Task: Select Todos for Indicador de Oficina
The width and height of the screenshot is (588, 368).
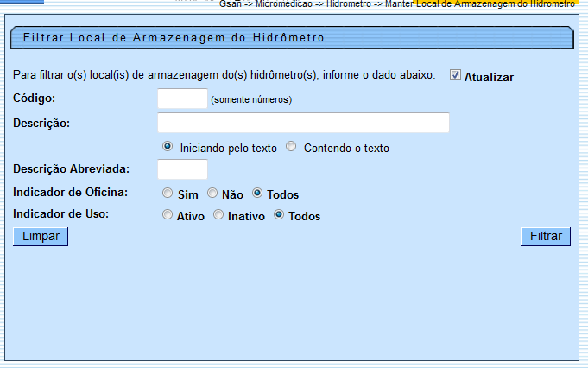Action: click(257, 194)
